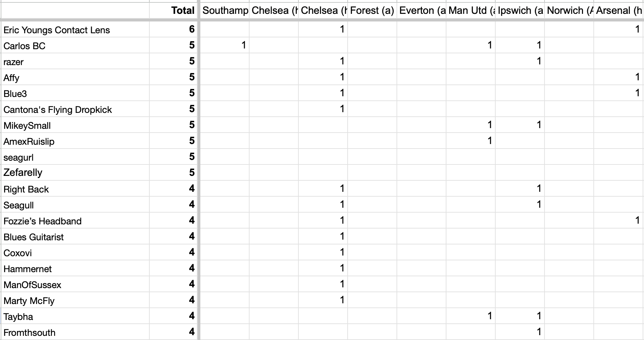Select the Blues Guitarist name cell

(75, 236)
